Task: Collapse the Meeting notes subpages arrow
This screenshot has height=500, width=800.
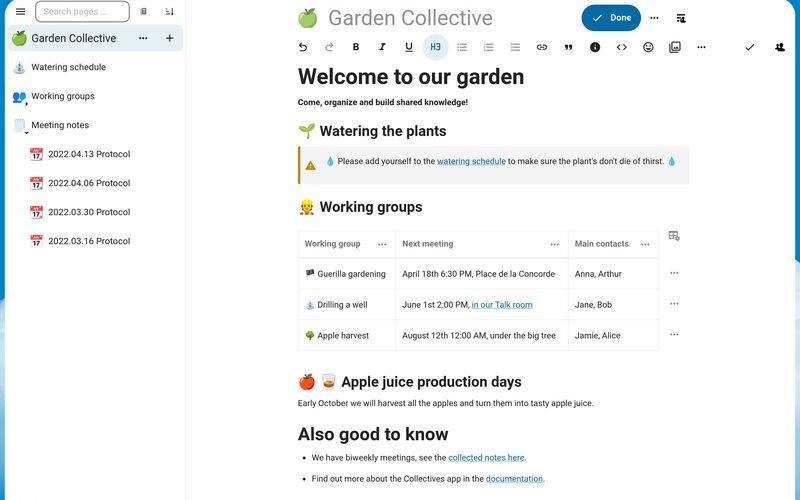Action: pyautogui.click(x=27, y=133)
